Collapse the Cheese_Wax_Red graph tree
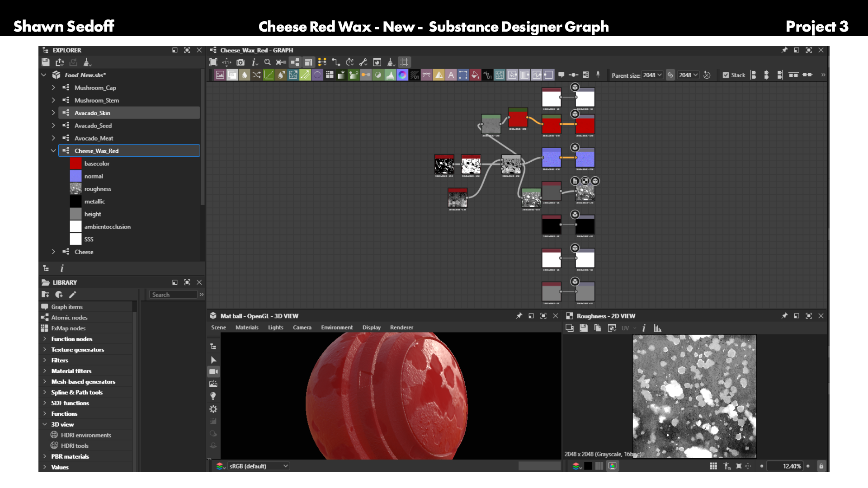The height and width of the screenshot is (488, 868). 53,150
